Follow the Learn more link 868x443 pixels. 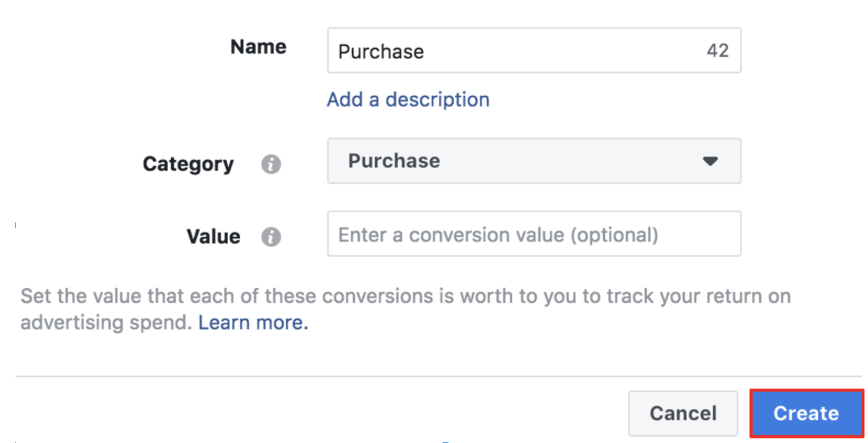[253, 323]
